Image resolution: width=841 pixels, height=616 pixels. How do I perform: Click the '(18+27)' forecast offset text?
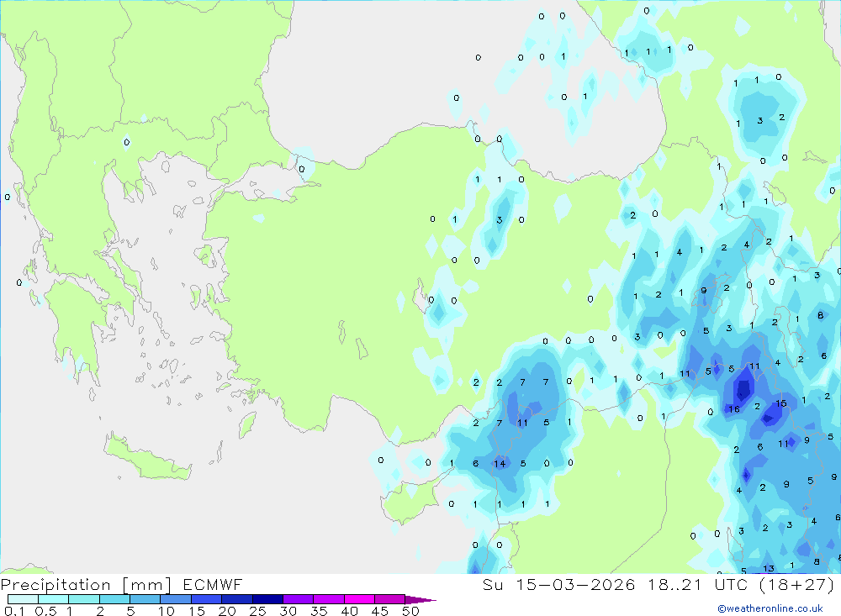pyautogui.click(x=797, y=584)
